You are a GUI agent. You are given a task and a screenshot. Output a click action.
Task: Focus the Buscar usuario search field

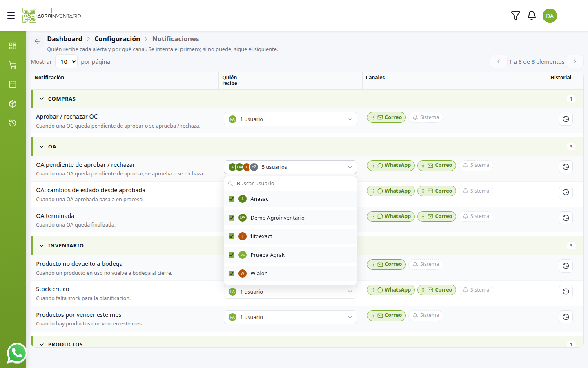pos(290,184)
